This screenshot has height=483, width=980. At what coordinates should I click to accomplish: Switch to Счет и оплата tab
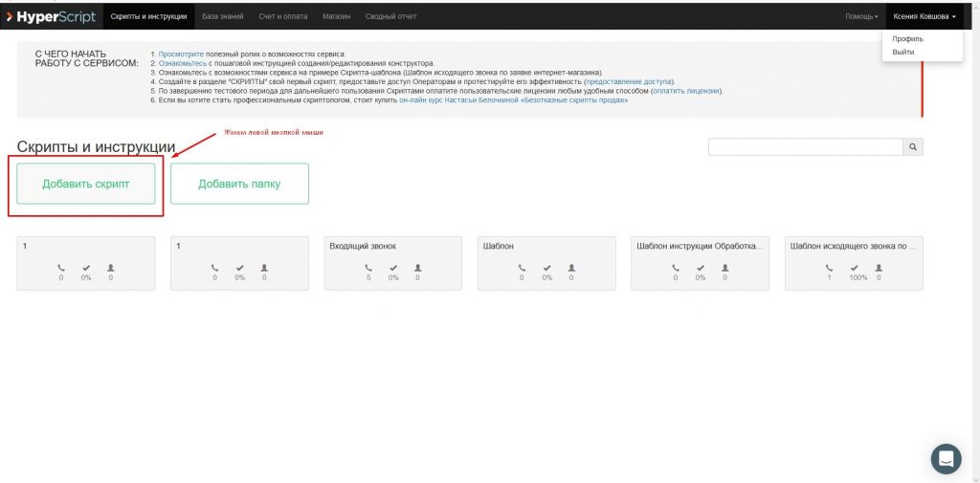click(x=284, y=16)
